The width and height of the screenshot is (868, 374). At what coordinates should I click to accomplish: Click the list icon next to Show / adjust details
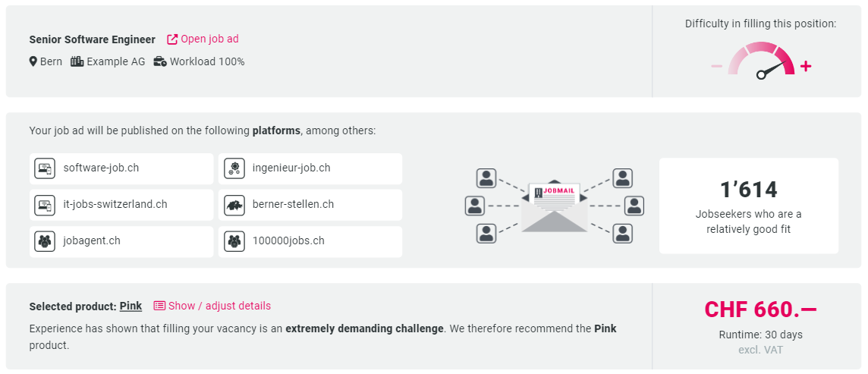tap(159, 306)
